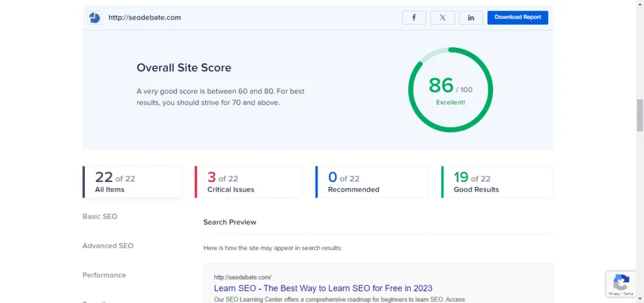Go to Performance section
644x303 pixels.
tap(104, 275)
